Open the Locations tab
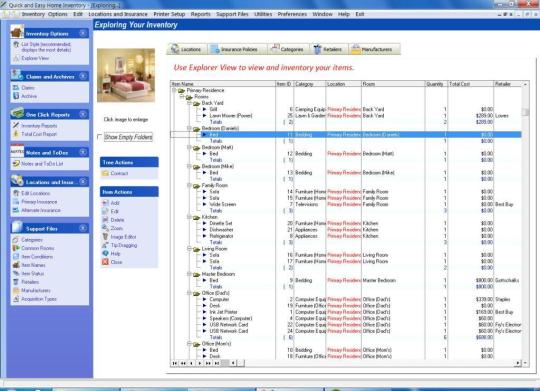The height and width of the screenshot is (391, 540). [187, 49]
